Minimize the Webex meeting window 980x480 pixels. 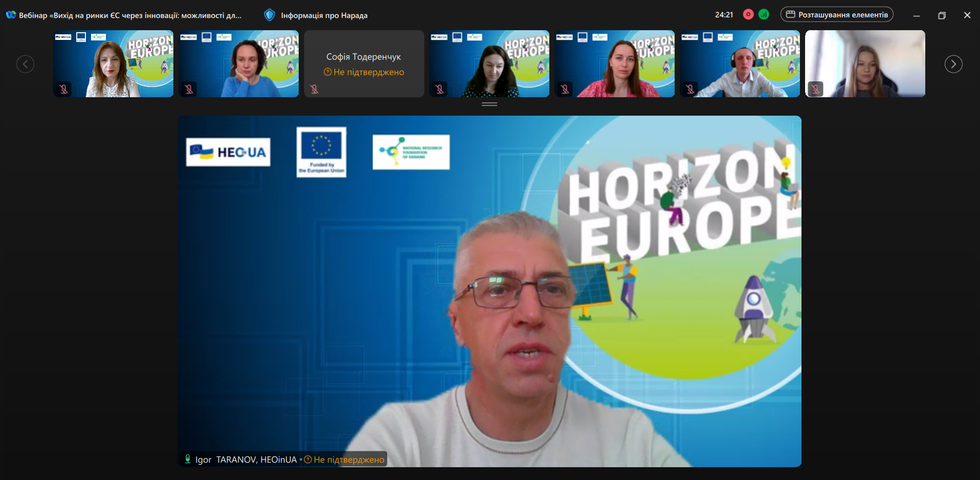point(917,15)
